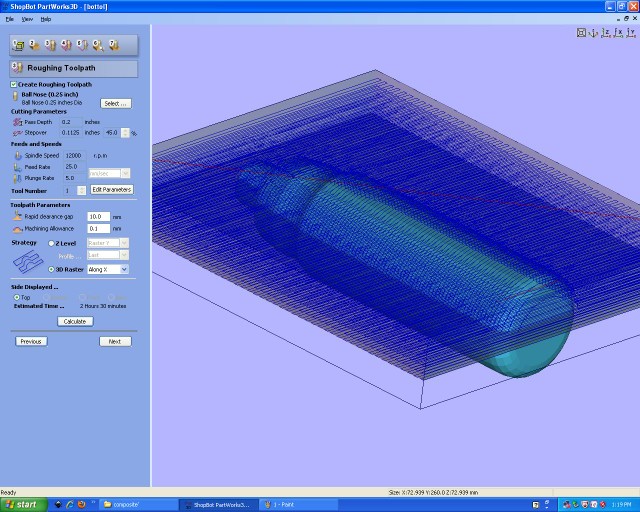
Task: Click the Spindle Speed value field
Action: pos(75,156)
